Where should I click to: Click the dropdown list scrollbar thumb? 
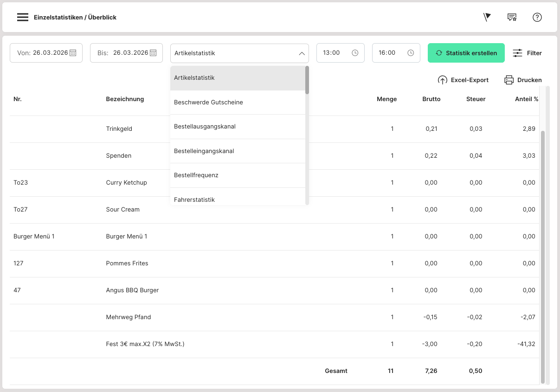pyautogui.click(x=307, y=80)
